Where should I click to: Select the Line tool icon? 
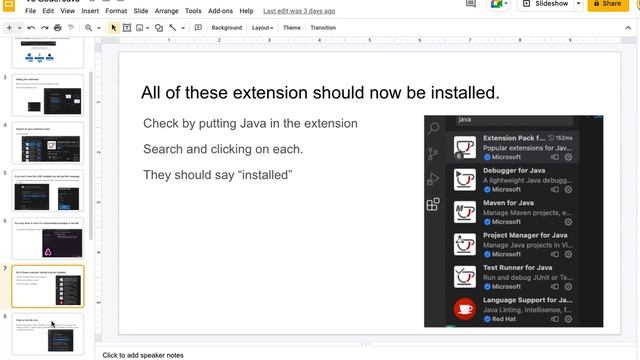point(173,28)
